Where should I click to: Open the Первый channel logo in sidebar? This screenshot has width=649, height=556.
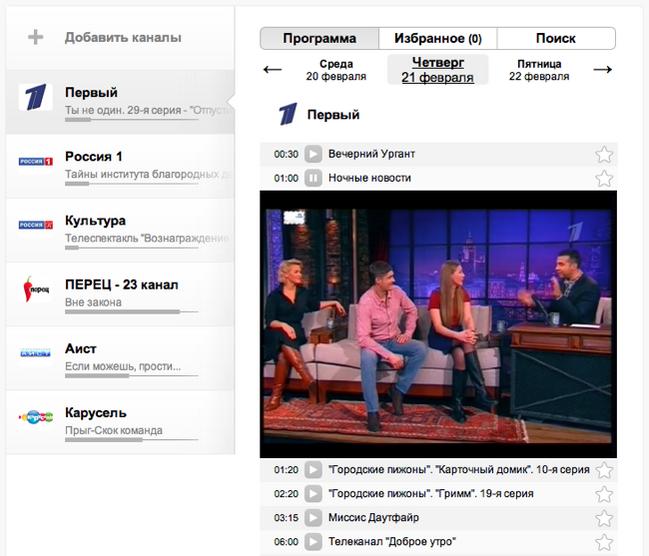[36, 97]
